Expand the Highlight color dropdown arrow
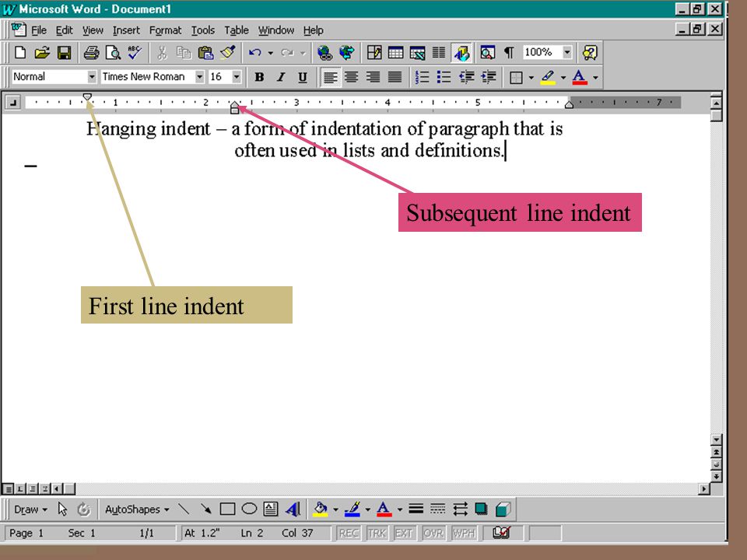The width and height of the screenshot is (747, 560). (x=563, y=77)
